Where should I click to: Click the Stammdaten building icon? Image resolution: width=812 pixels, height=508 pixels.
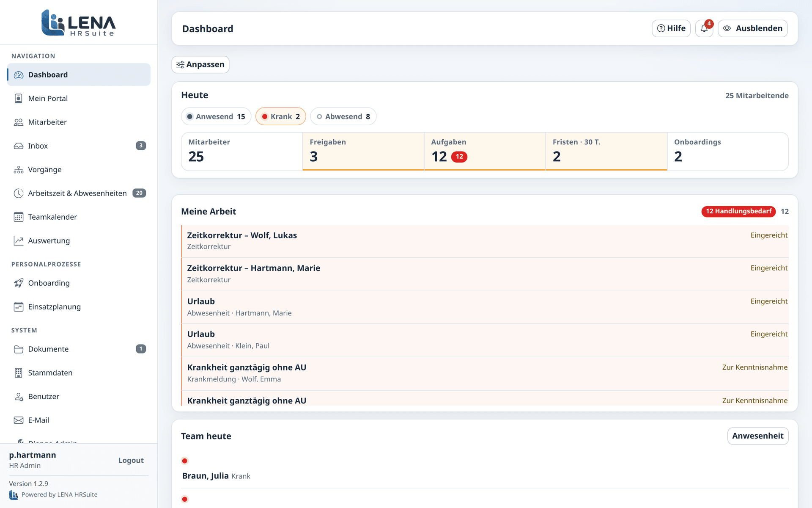[x=19, y=373]
